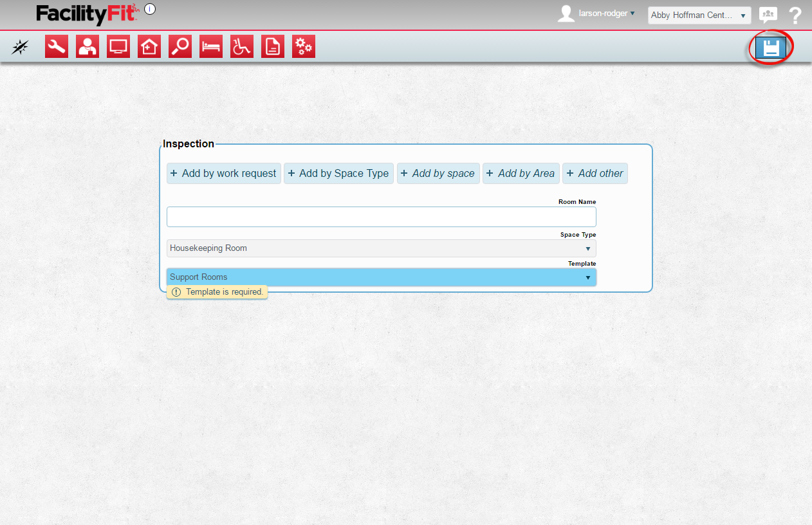This screenshot has width=812, height=525.
Task: Select the wheelchair toolbar icon
Action: (242, 47)
